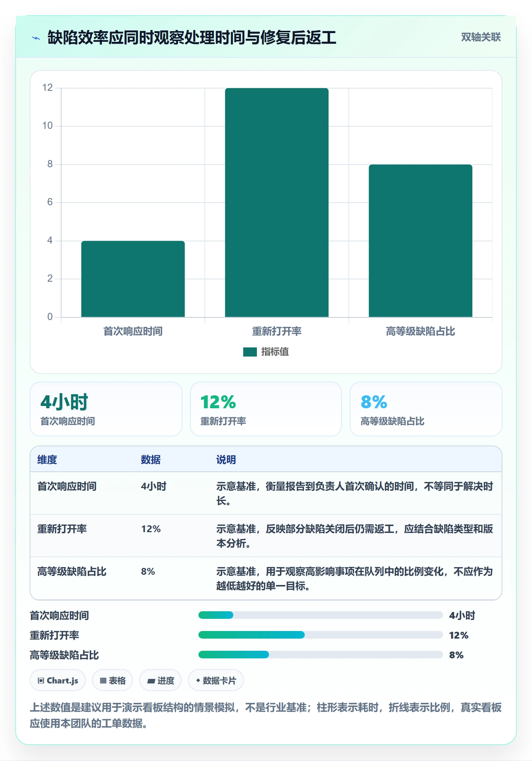
Task: Click the bar icon in the 进度 chip
Action: pyautogui.click(x=151, y=681)
